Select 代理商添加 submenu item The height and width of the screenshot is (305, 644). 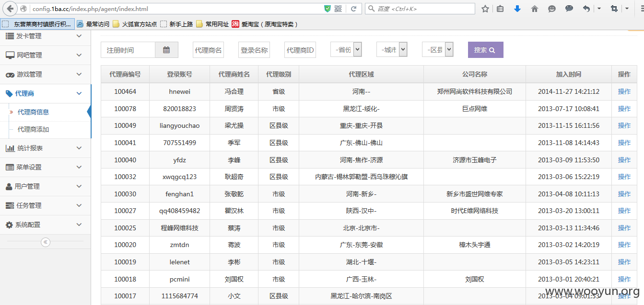(x=33, y=129)
